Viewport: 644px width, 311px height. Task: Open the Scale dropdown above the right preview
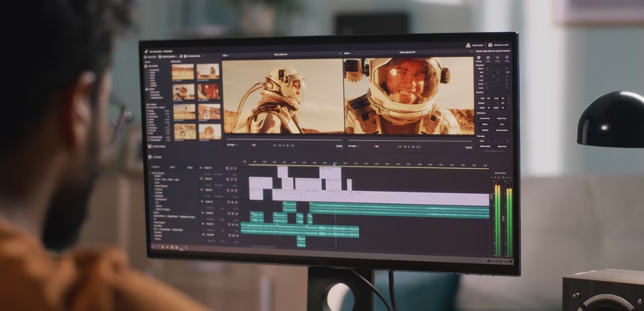click(x=347, y=54)
